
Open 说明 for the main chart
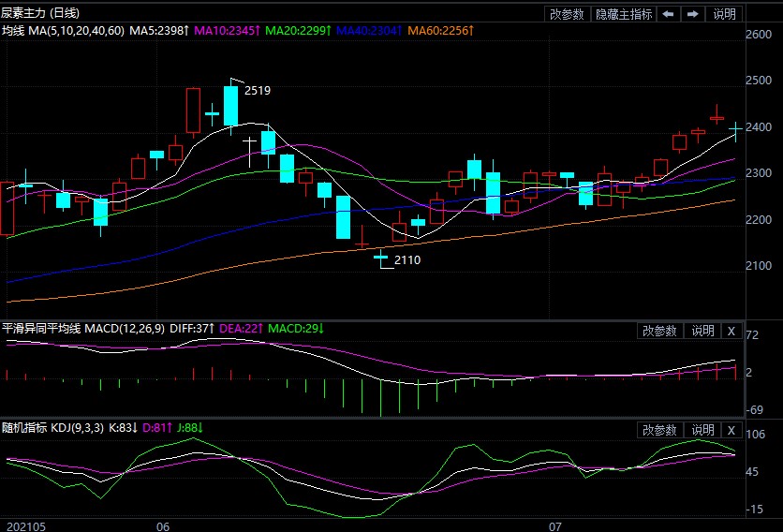pos(725,14)
